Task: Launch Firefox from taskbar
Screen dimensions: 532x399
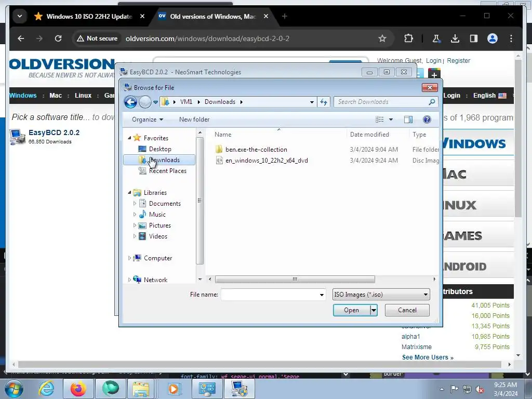Action: [x=78, y=389]
